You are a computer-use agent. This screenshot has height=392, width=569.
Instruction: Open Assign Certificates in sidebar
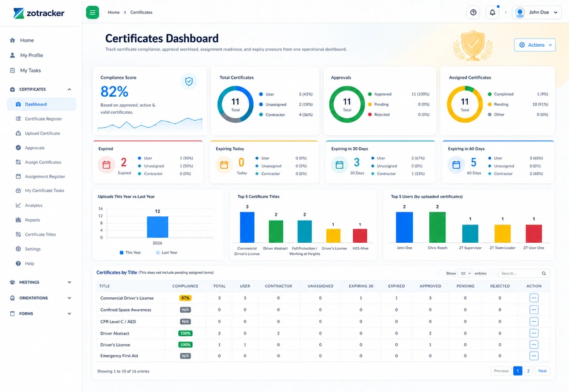[43, 162]
